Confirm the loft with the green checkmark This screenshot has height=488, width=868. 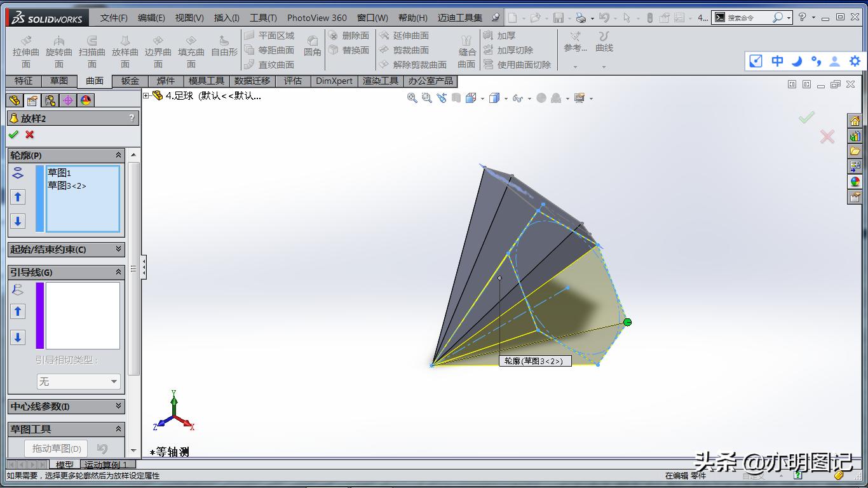coord(14,135)
